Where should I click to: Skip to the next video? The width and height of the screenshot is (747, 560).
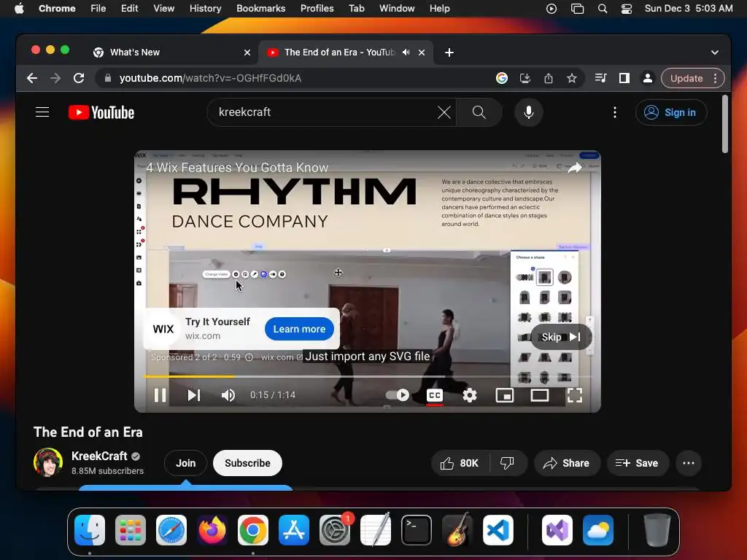coord(194,395)
